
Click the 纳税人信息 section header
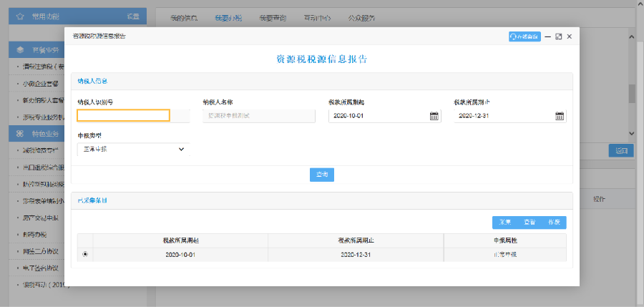(321, 82)
